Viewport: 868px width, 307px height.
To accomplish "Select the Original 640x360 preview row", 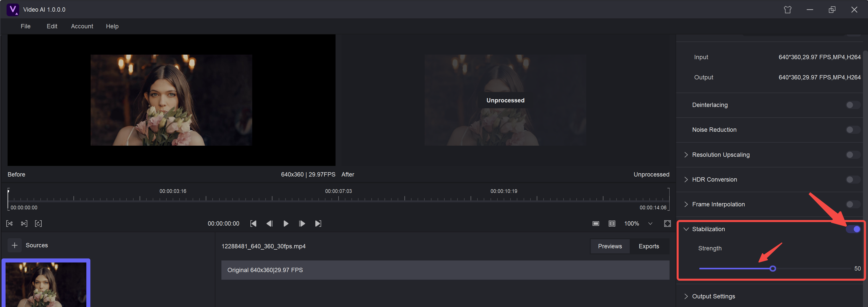I will tap(445, 270).
